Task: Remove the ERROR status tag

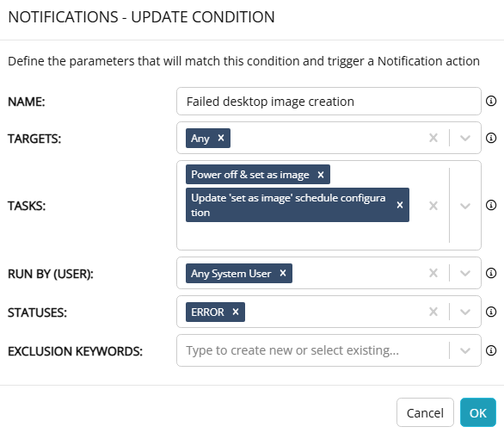Action: pos(236,312)
